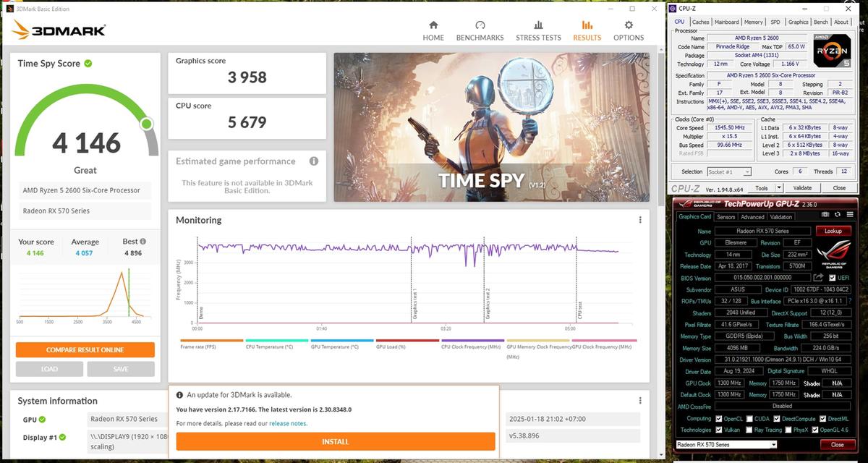Click the SAVE button in 3DMark
Image resolution: width=868 pixels, height=463 pixels.
121,369
